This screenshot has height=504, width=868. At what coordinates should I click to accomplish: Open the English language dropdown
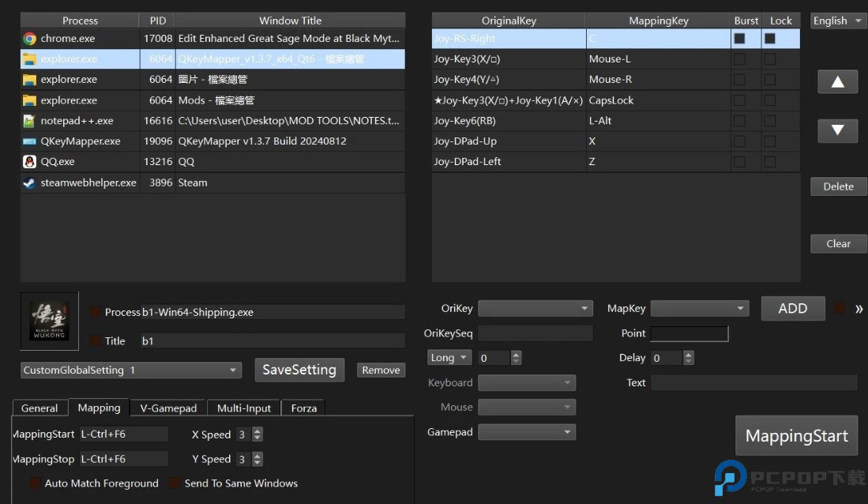click(837, 21)
